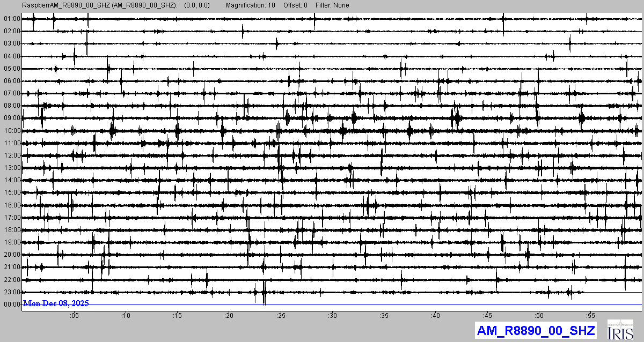Select the :15 minute axis marker
This screenshot has height=342, width=644.
pos(178,316)
